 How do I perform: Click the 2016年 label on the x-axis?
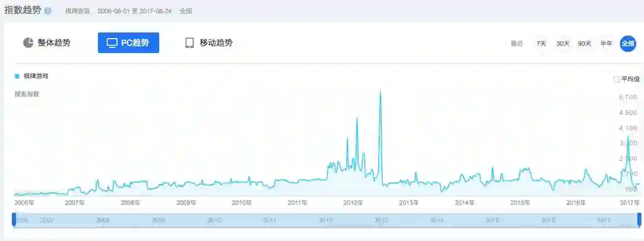(575, 203)
